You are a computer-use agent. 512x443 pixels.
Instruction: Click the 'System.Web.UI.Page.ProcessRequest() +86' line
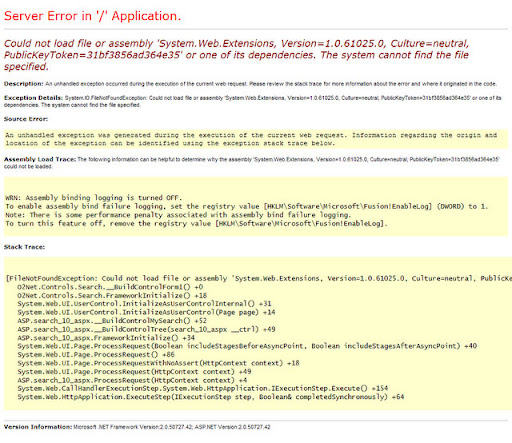coord(96,355)
